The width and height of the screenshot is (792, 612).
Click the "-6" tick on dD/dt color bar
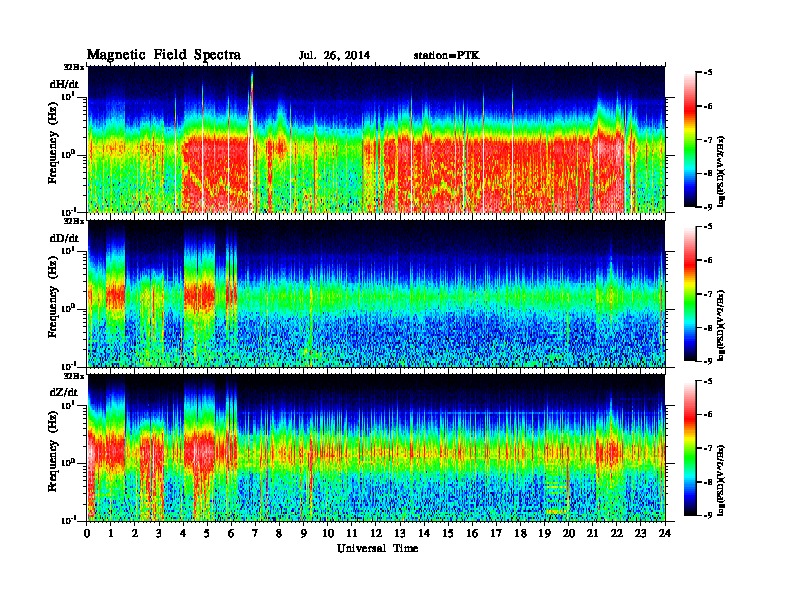click(x=708, y=260)
